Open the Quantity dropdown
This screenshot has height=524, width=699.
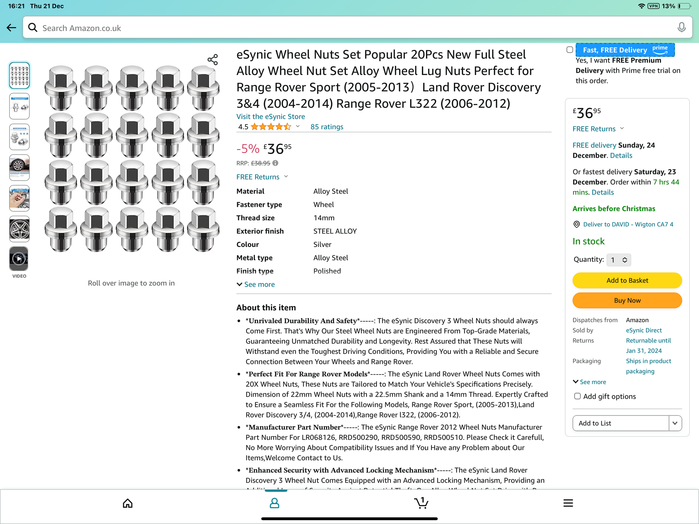click(x=619, y=260)
